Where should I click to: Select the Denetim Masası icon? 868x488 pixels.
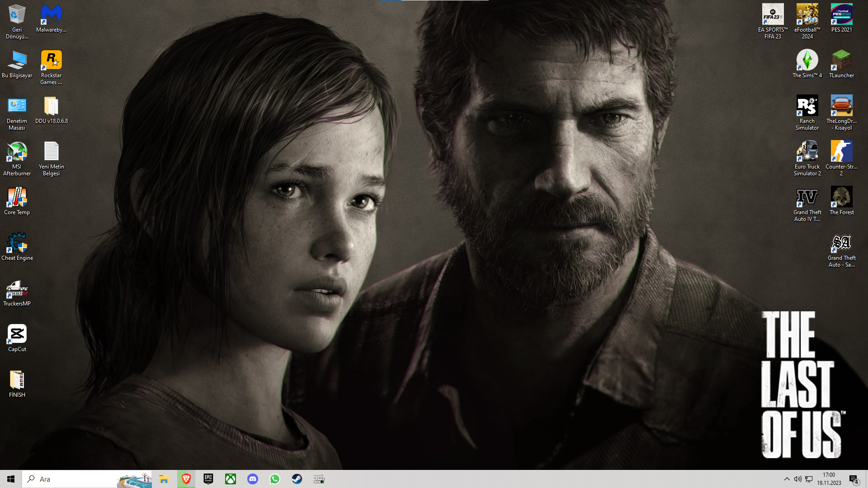tap(17, 113)
